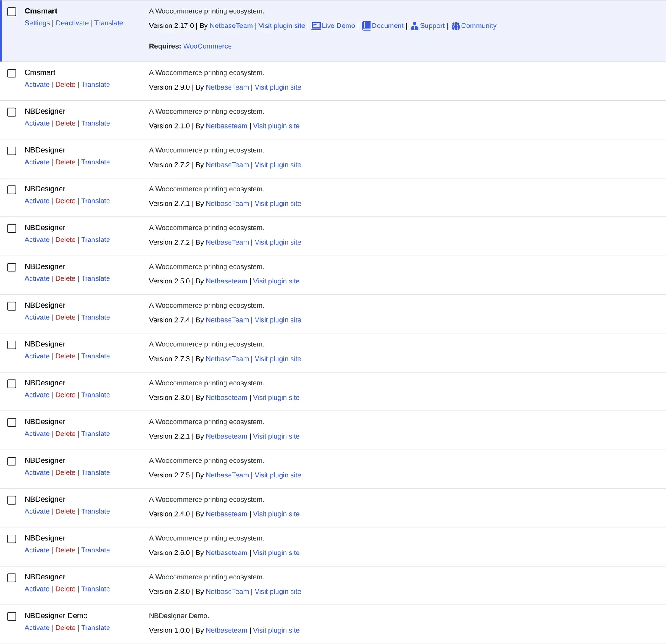The width and height of the screenshot is (666, 644).
Task: Translate NBDesigner version 2.7.5
Action: click(95, 472)
